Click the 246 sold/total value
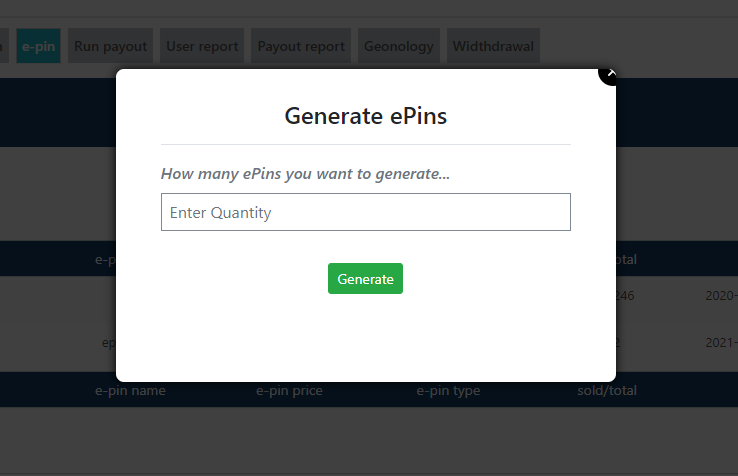 tap(625, 296)
